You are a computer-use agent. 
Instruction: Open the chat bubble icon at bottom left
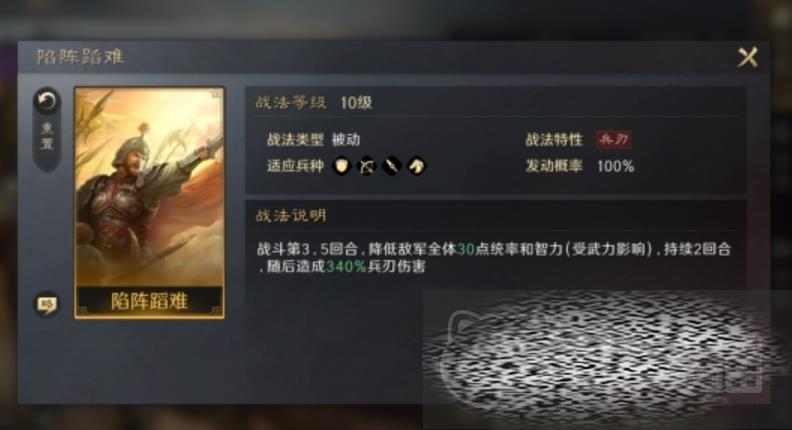47,304
